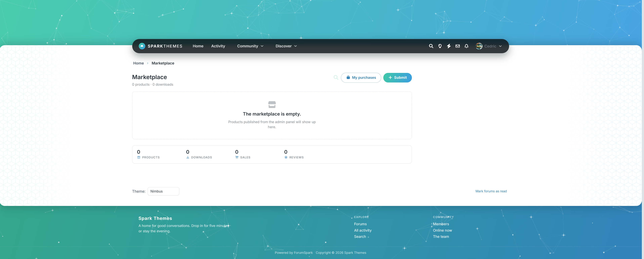Click the Spark Themes footer title
Image resolution: width=644 pixels, height=259 pixels.
pos(155,218)
